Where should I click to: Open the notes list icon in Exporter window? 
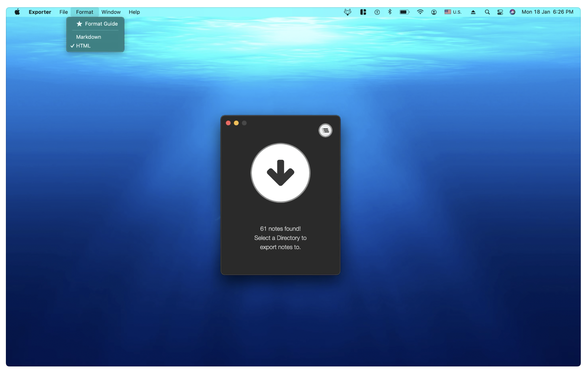(325, 130)
